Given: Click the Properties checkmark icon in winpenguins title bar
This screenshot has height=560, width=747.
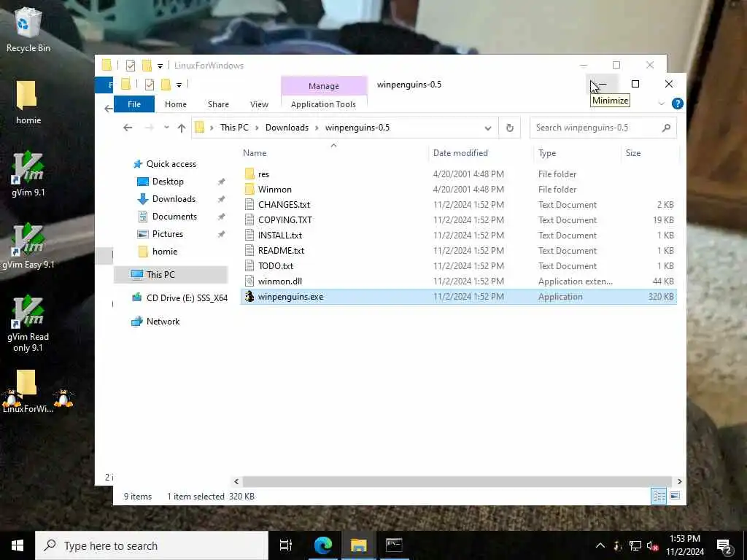Looking at the screenshot, I should pyautogui.click(x=149, y=85).
